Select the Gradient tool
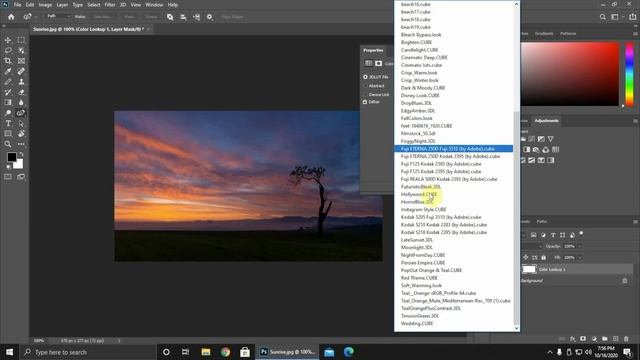 (x=8, y=102)
